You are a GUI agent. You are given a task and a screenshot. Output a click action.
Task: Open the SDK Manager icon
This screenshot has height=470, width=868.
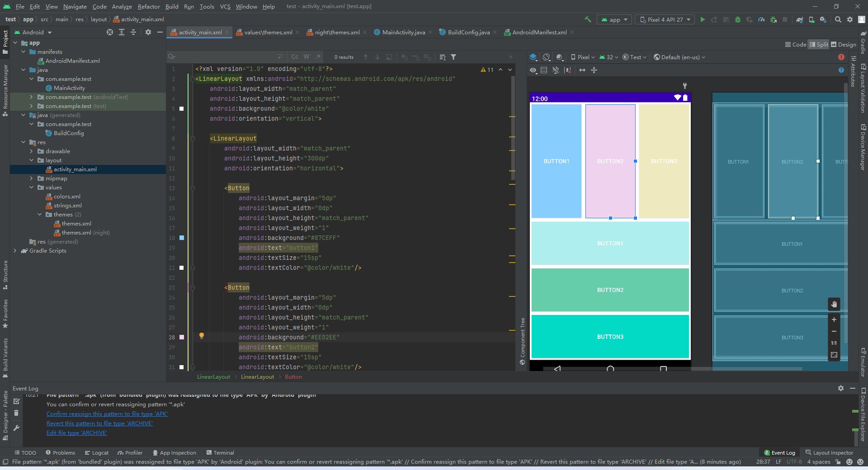tap(823, 19)
